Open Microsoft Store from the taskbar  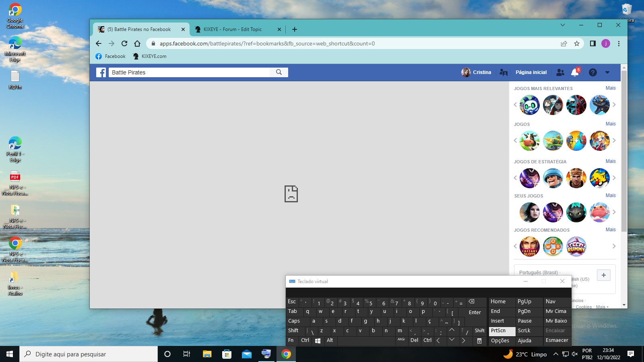(227, 354)
